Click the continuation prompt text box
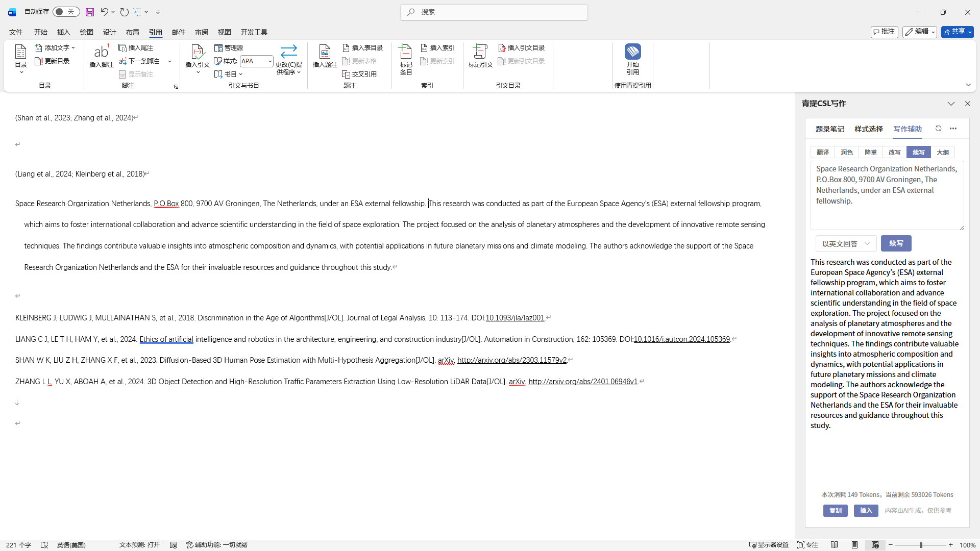980x551 pixels. (x=887, y=195)
